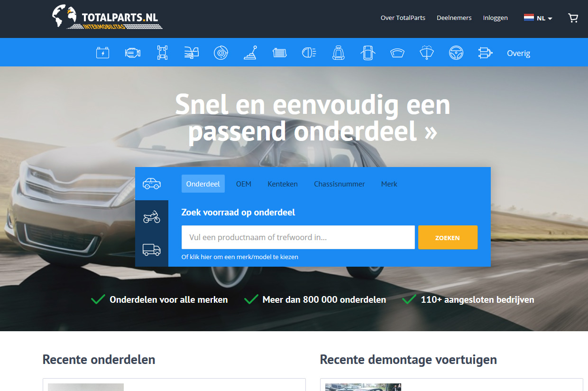Open the headlight lighting category icon

click(x=309, y=53)
